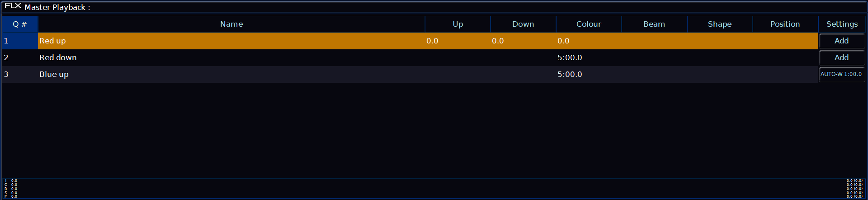Click the Shape column header
This screenshot has height=200, width=868.
[x=720, y=24]
